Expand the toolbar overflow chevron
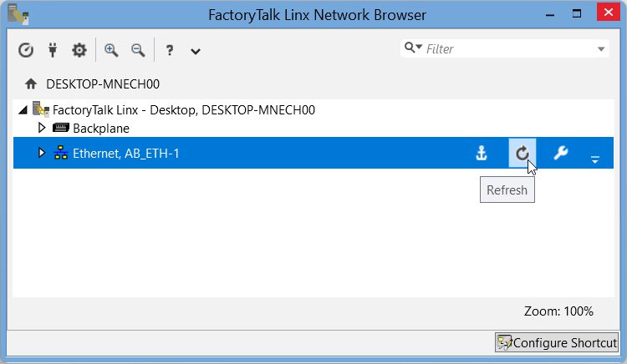Viewport: 627px width, 364px height. (196, 51)
